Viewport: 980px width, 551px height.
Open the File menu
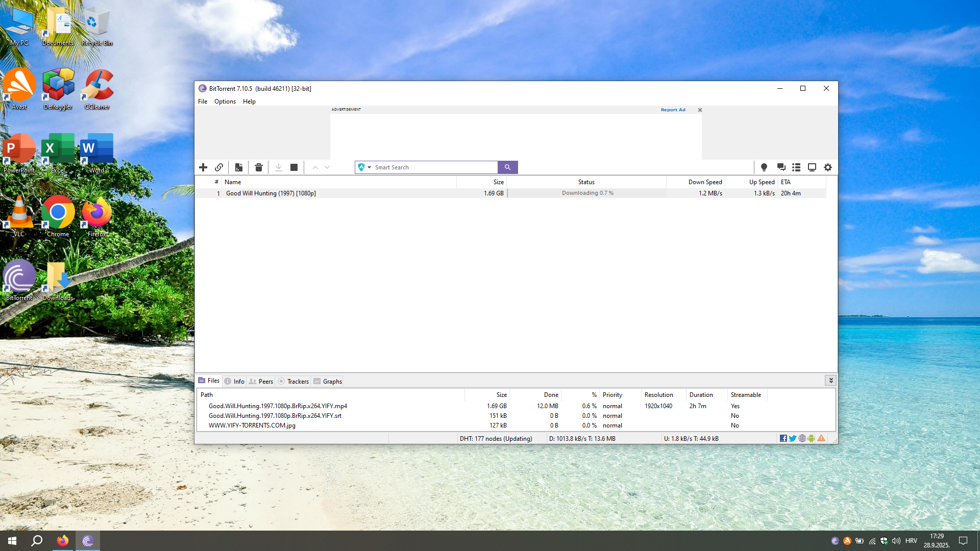point(203,102)
